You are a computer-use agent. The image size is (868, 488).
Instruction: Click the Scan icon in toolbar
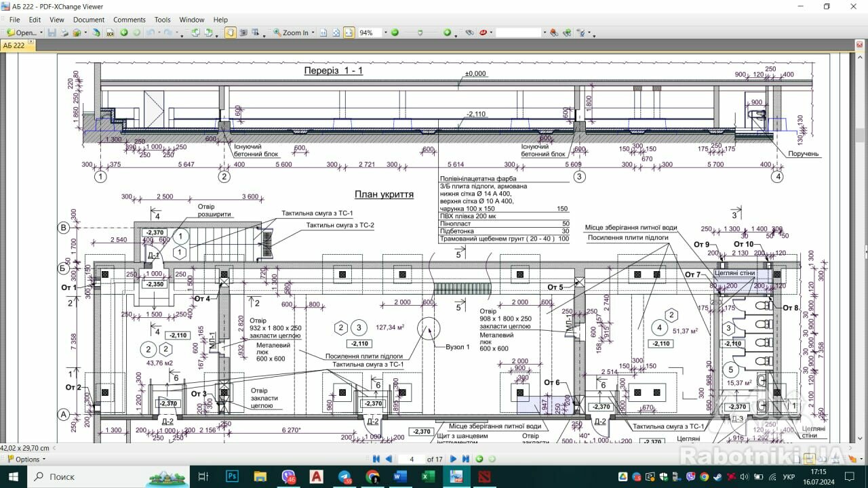[x=96, y=33]
